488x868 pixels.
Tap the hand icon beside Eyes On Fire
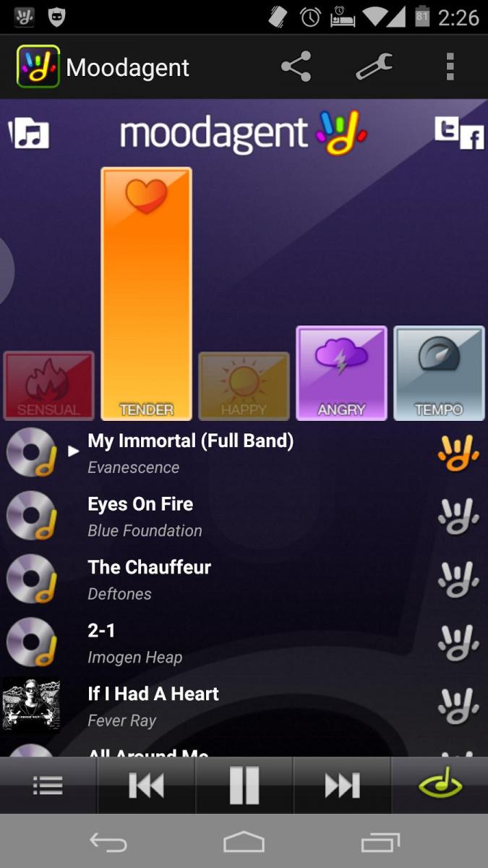coord(458,516)
